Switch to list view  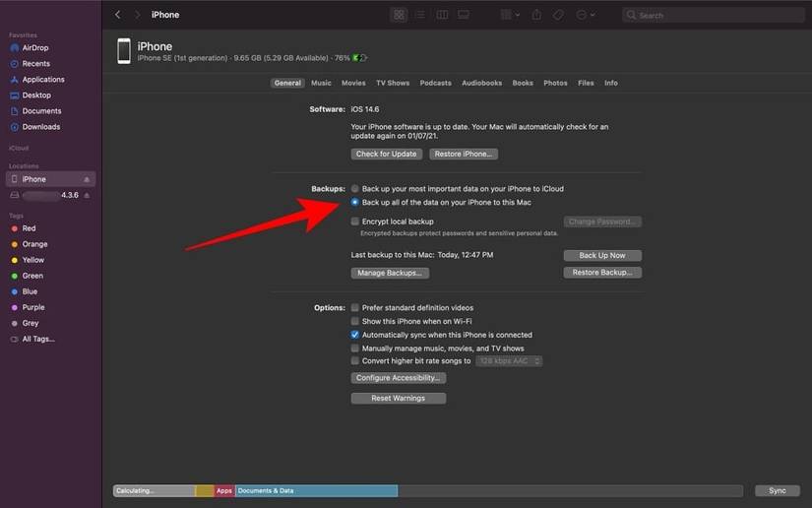[420, 15]
